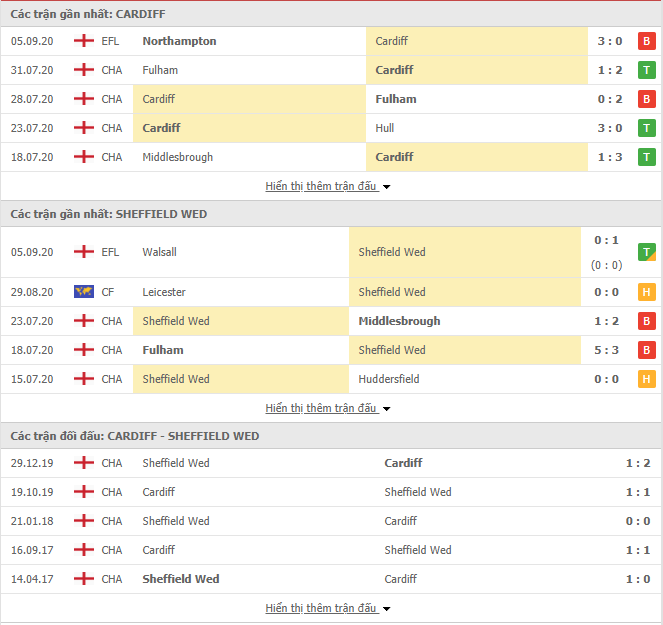Click the 3 : 0 score of Cardiff vs Hull

609,128
